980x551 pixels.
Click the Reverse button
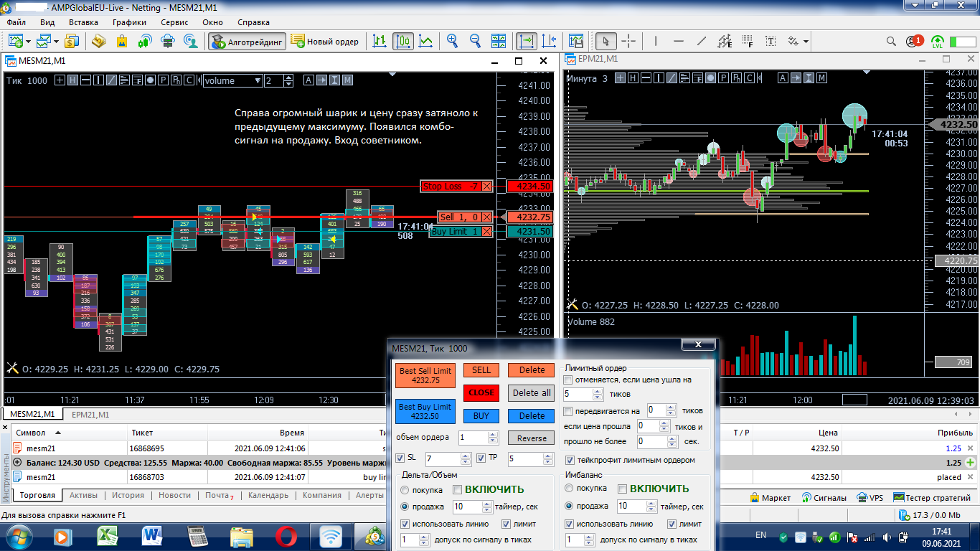tap(532, 438)
